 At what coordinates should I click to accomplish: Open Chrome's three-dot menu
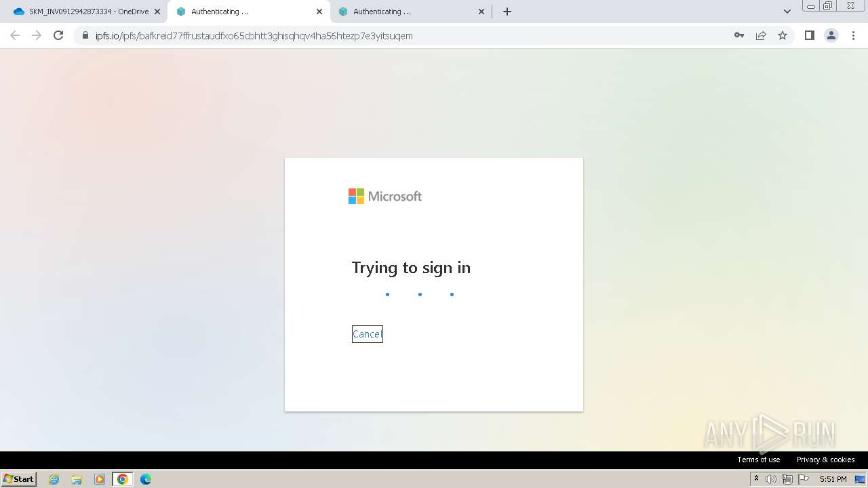pos(853,35)
